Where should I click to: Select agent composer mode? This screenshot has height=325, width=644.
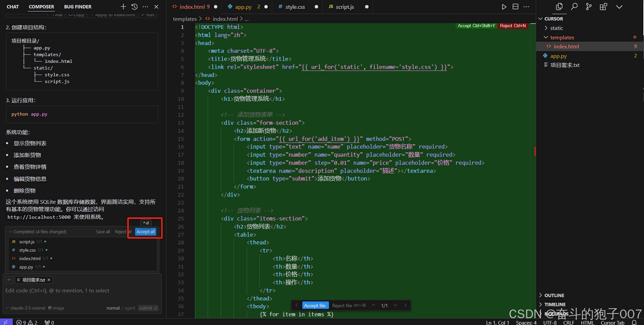[x=130, y=308]
